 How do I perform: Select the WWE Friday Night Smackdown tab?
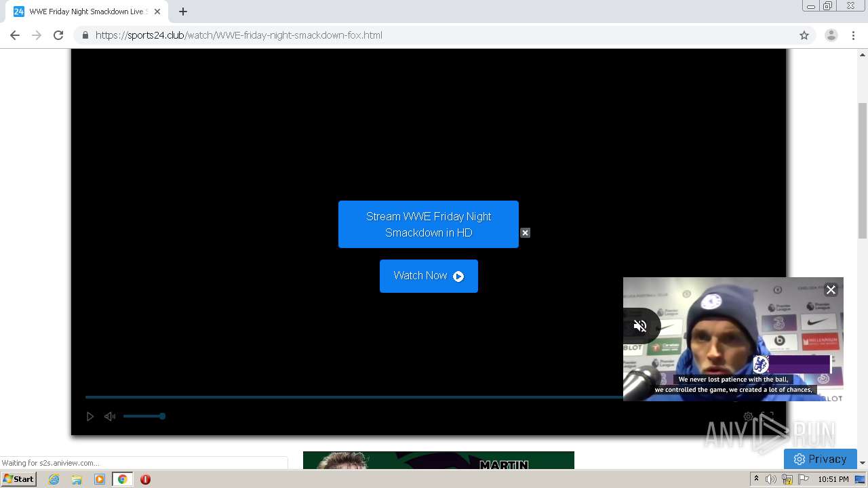pyautogui.click(x=87, y=12)
